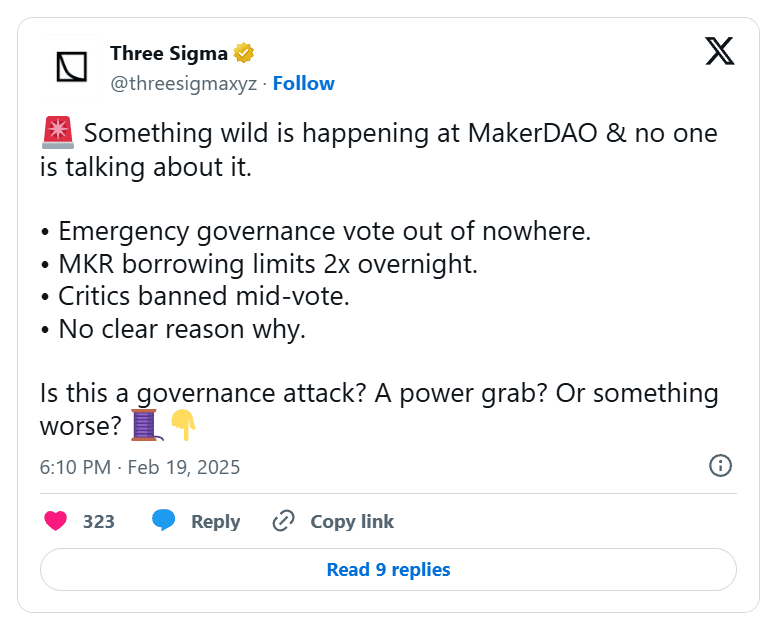The height and width of the screenshot is (636, 778).
Task: Click the pointing down hand emoji
Action: click(x=183, y=425)
